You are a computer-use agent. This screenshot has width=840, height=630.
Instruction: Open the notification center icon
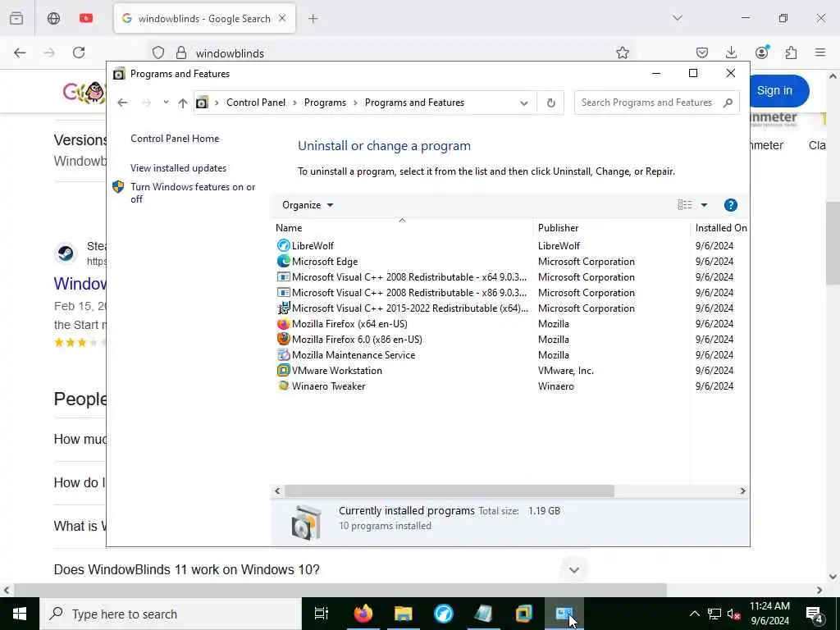[814, 614]
